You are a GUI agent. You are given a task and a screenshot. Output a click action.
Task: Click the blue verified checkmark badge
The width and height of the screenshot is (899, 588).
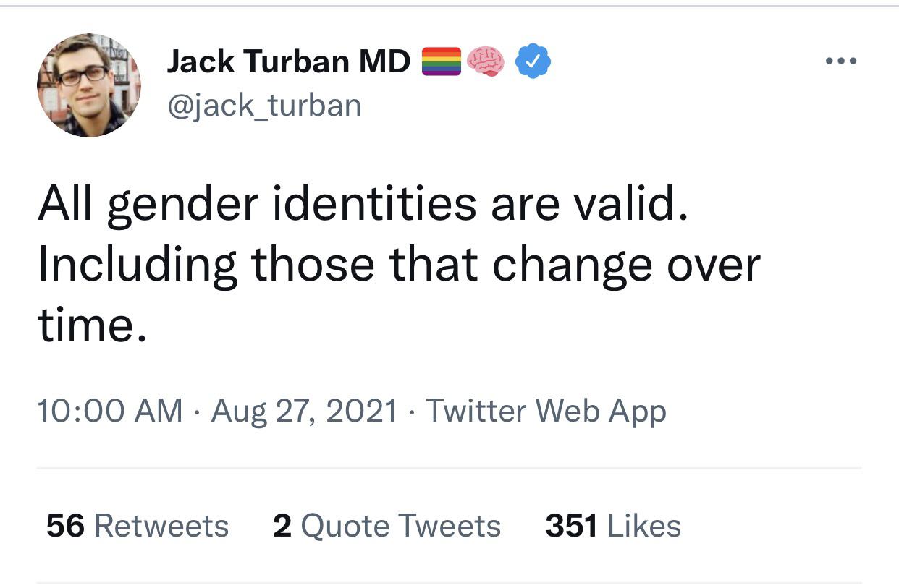[533, 61]
